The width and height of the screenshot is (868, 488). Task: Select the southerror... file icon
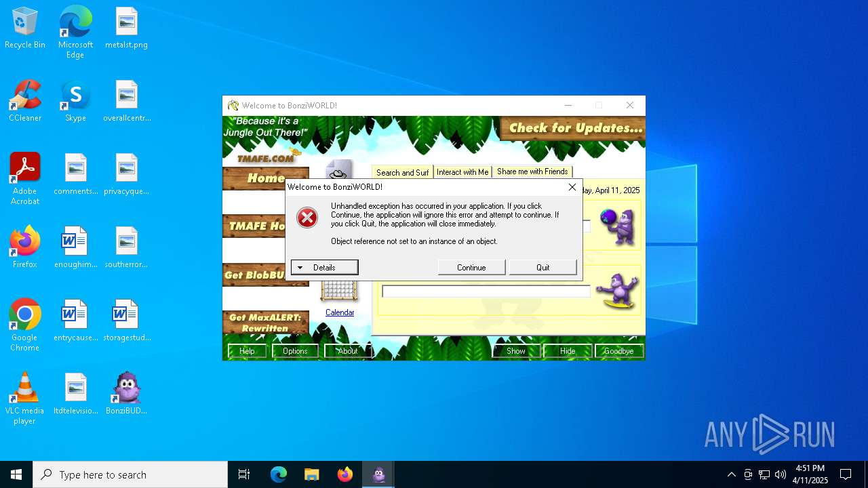pos(126,248)
